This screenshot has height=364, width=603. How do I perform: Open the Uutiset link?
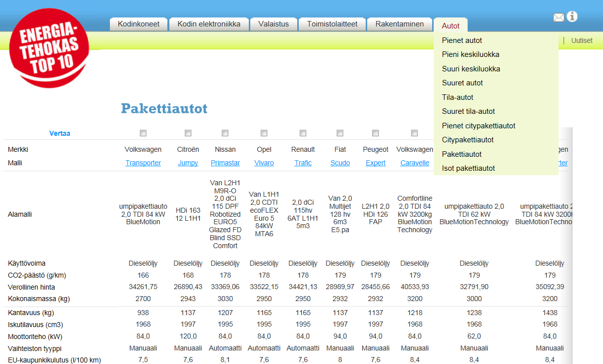tap(582, 40)
